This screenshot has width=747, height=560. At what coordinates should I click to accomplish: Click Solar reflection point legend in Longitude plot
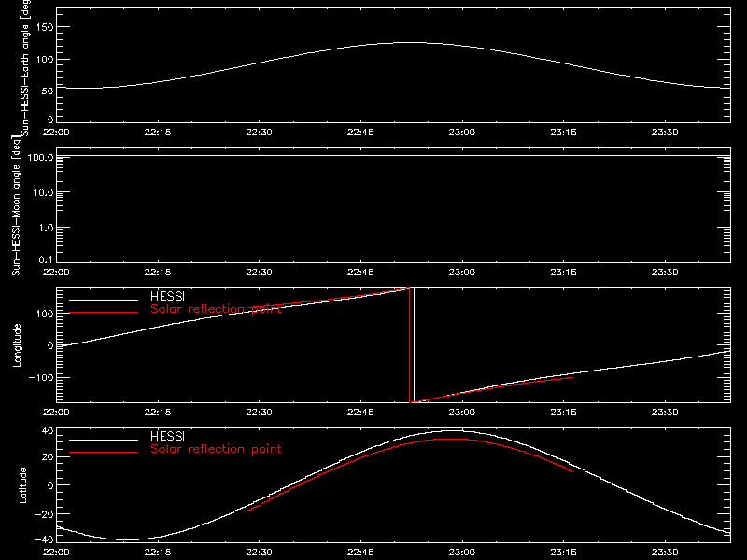[x=216, y=309]
